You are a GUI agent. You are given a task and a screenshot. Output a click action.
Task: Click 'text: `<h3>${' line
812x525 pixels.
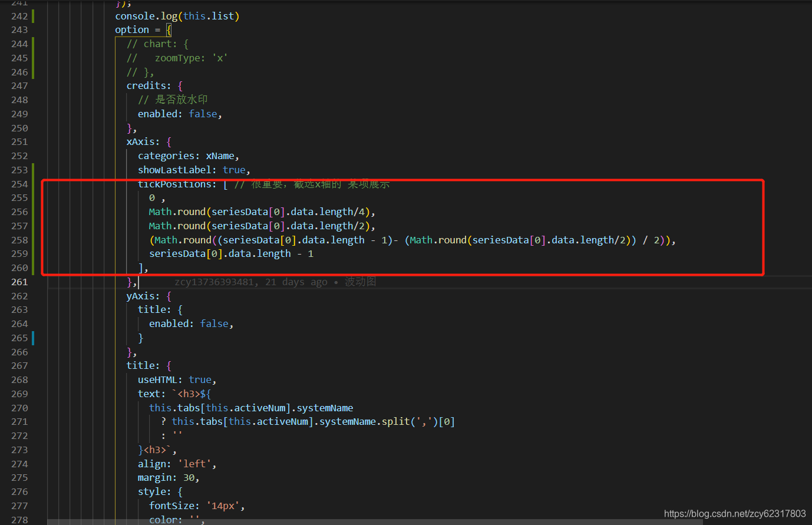(174, 394)
